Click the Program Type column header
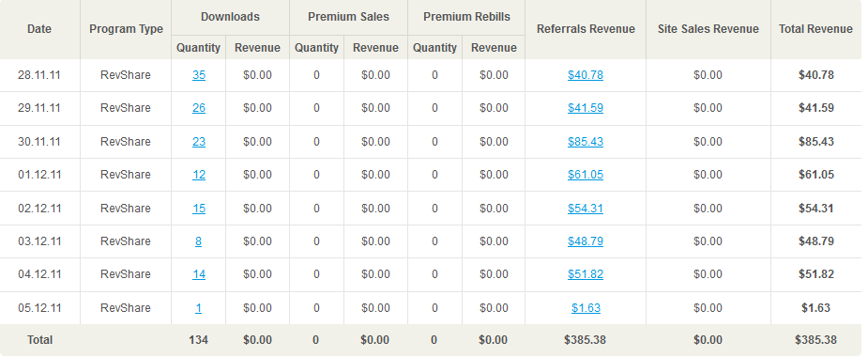This screenshot has width=868, height=357. [127, 29]
